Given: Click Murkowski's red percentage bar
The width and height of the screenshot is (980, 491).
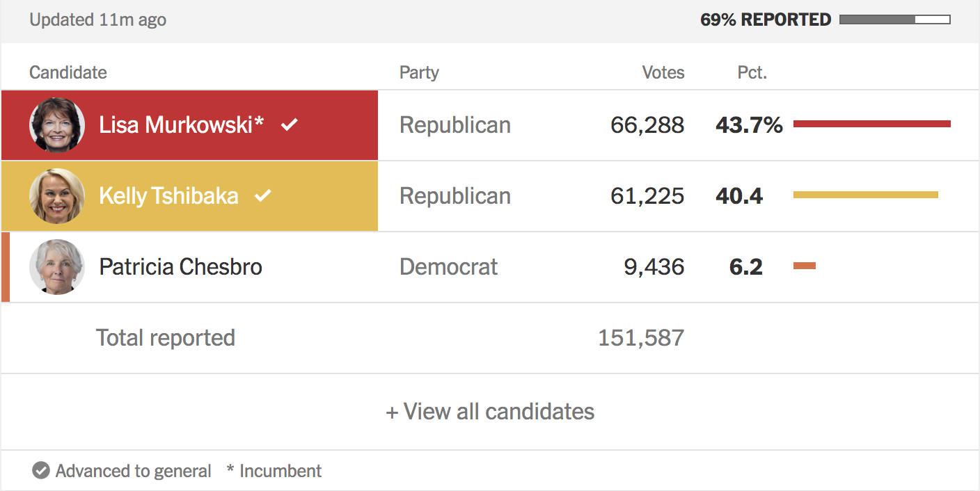Looking at the screenshot, I should point(871,124).
